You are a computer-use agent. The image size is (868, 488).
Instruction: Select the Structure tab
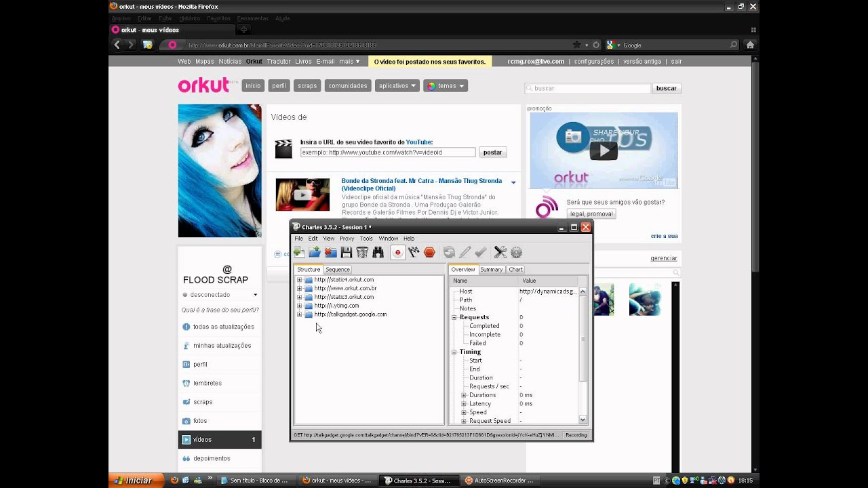[x=309, y=270]
